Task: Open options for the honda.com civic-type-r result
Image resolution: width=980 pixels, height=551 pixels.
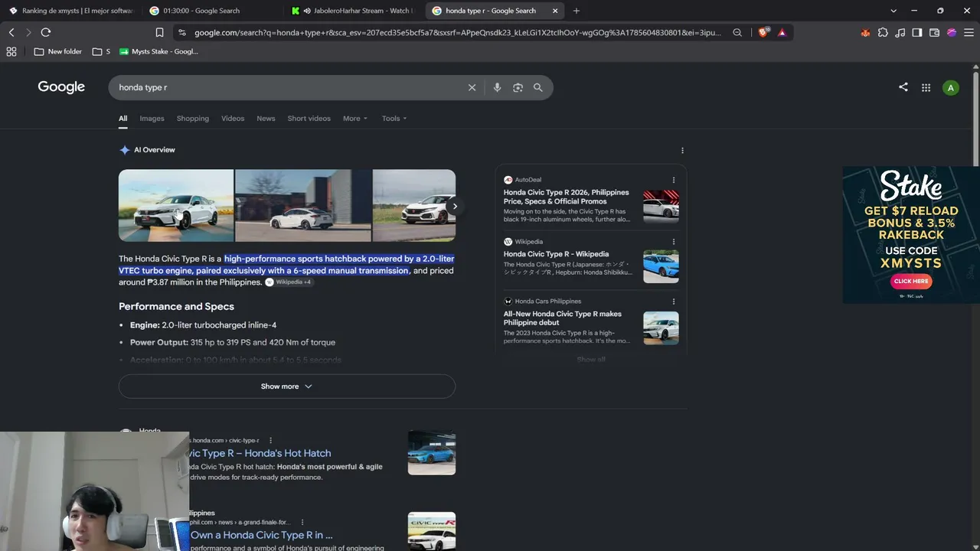Action: (x=270, y=441)
